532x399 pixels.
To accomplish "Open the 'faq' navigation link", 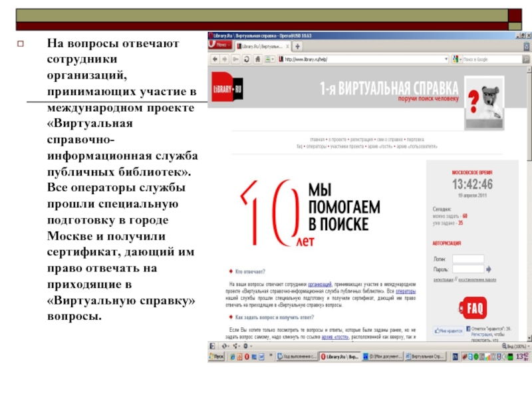I will [x=299, y=146].
